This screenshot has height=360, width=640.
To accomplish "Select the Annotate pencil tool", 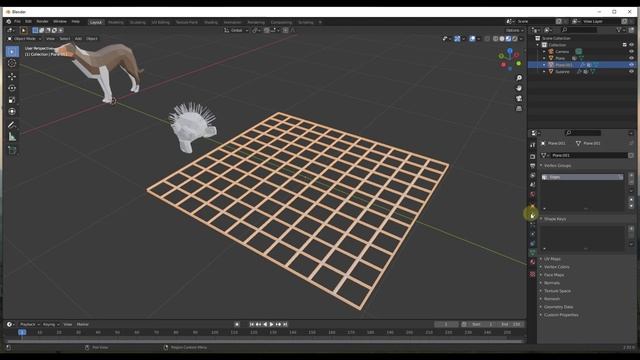I will (12, 125).
